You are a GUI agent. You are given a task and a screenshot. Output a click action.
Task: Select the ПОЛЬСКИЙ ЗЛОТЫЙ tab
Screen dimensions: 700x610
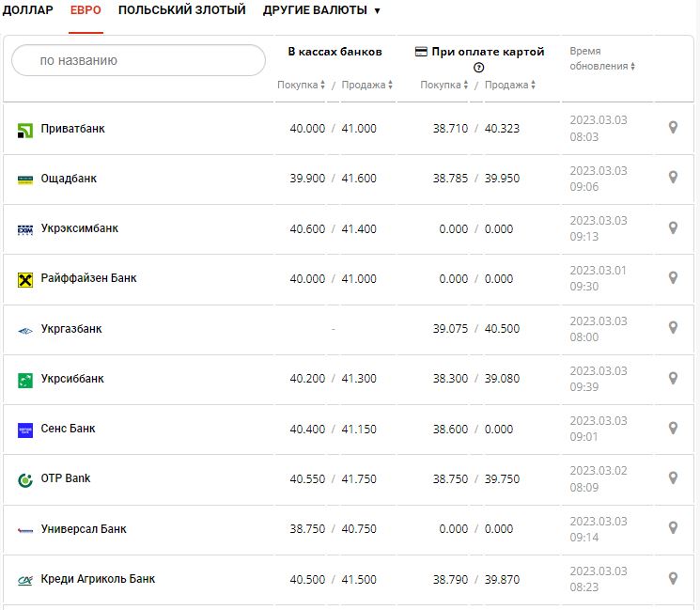pos(181,10)
